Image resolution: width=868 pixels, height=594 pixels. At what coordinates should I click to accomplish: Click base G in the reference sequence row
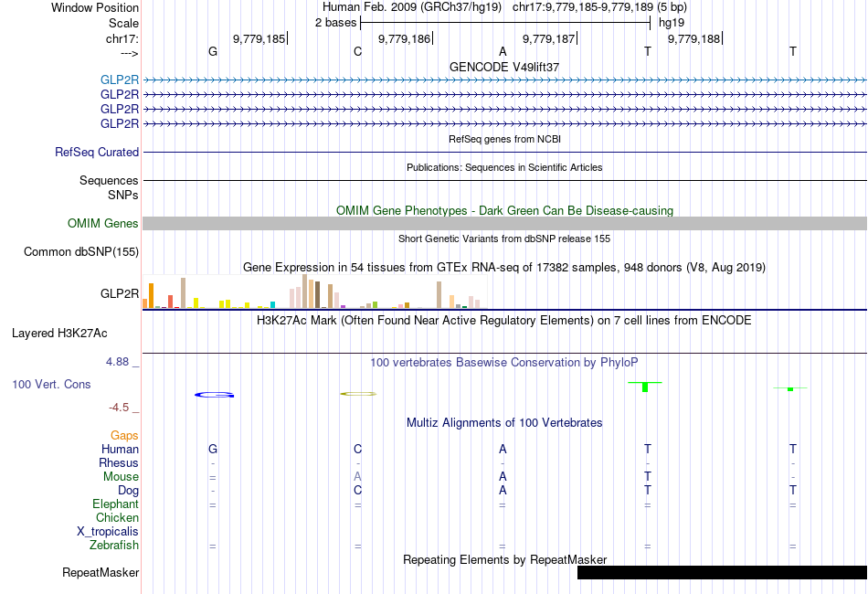[x=213, y=51]
